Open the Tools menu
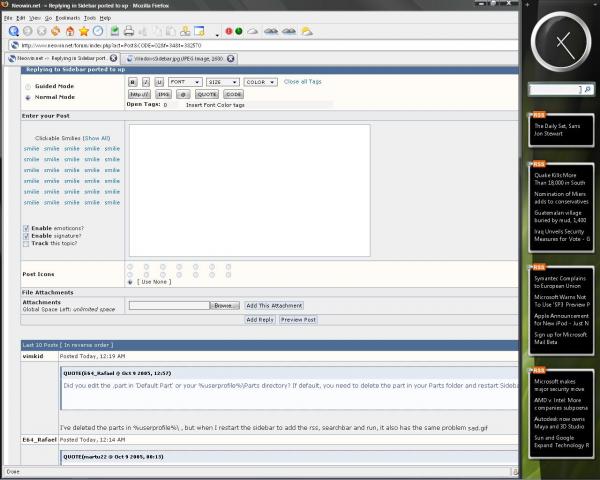600x480 pixels. [90, 18]
